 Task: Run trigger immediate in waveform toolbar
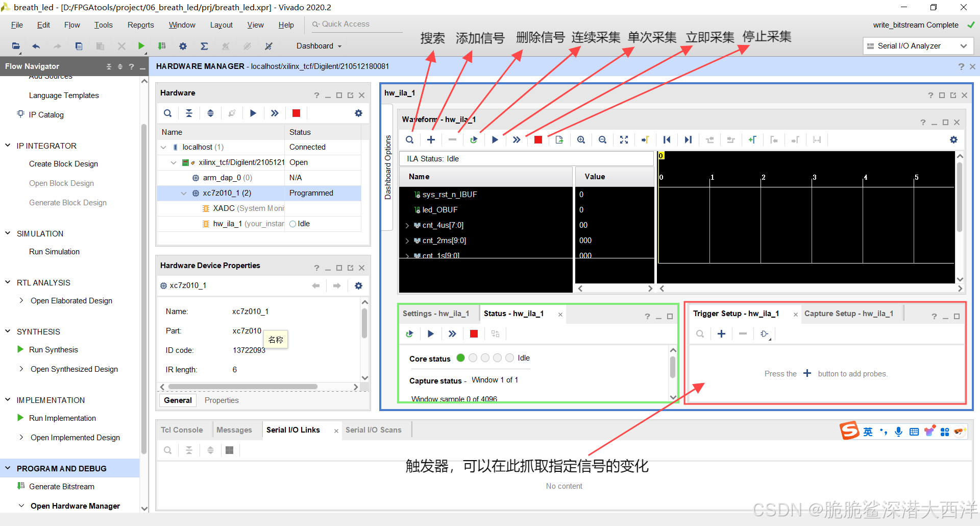(517, 140)
